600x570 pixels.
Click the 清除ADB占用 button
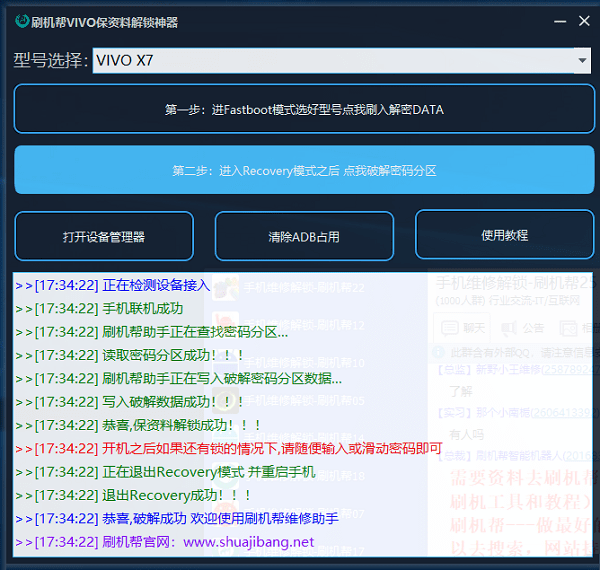(304, 237)
